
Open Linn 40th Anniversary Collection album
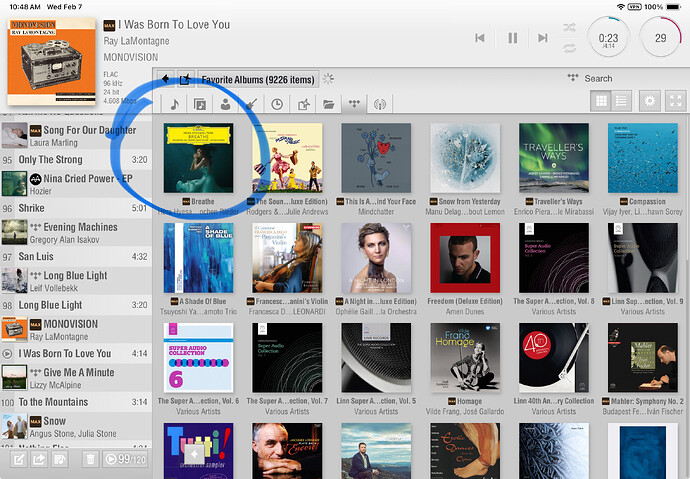554,358
